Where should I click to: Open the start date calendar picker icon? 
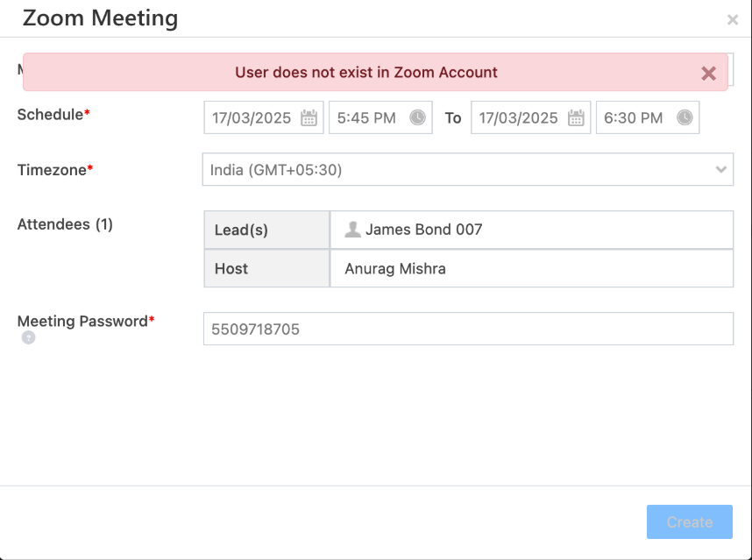(x=309, y=118)
